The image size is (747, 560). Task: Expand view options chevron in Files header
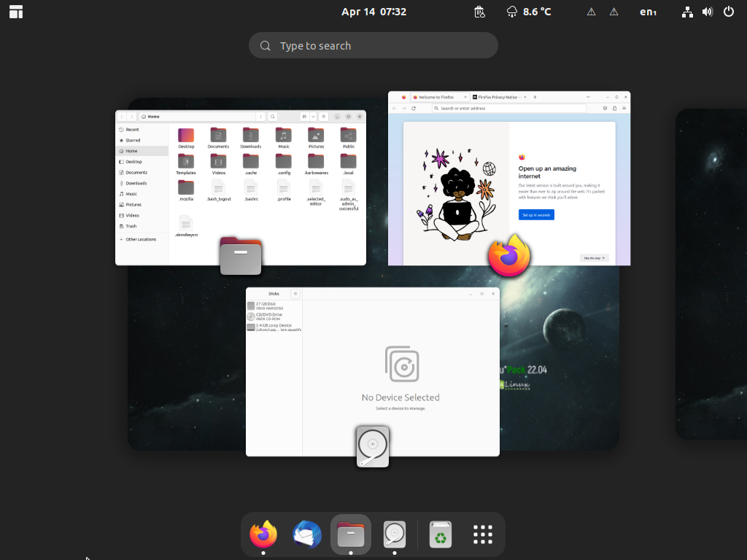[x=313, y=117]
